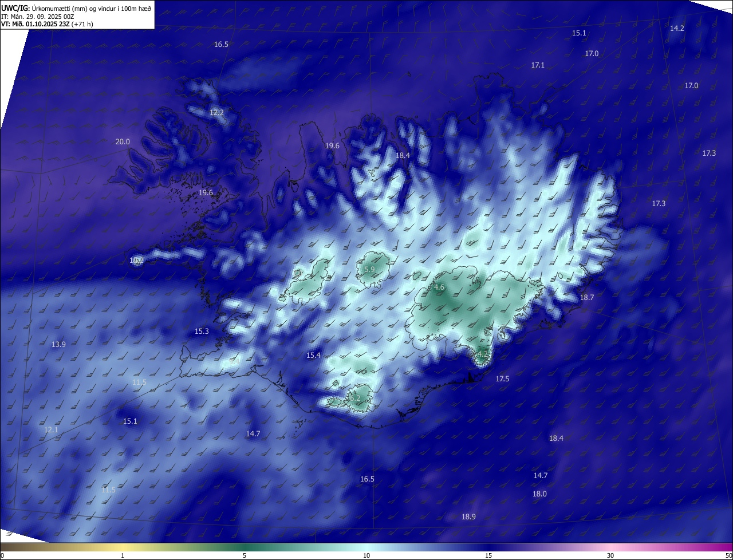Pick the 20.0 wind speed value
Viewport: 733px width, 560px height.
click(123, 142)
